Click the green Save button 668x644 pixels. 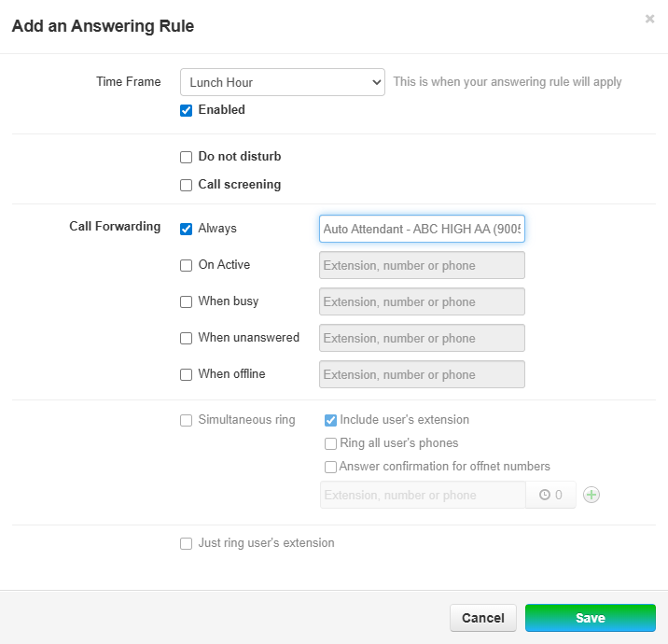(590, 618)
